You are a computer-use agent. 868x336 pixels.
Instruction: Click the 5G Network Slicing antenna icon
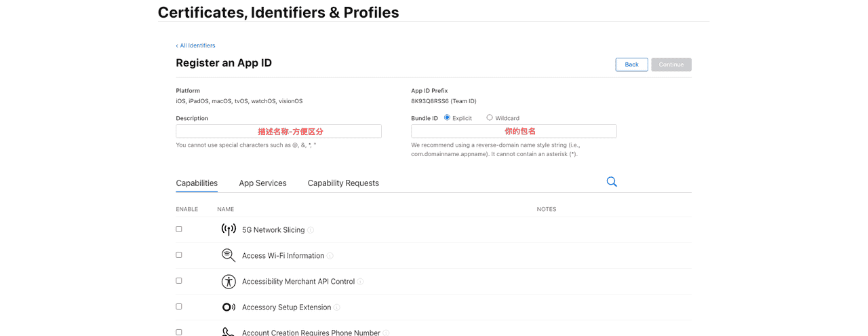point(229,229)
